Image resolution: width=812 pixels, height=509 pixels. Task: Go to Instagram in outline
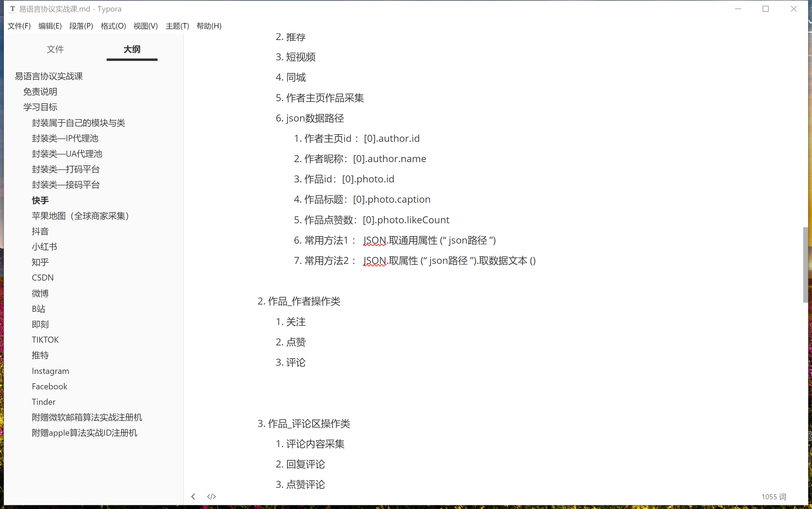point(51,371)
